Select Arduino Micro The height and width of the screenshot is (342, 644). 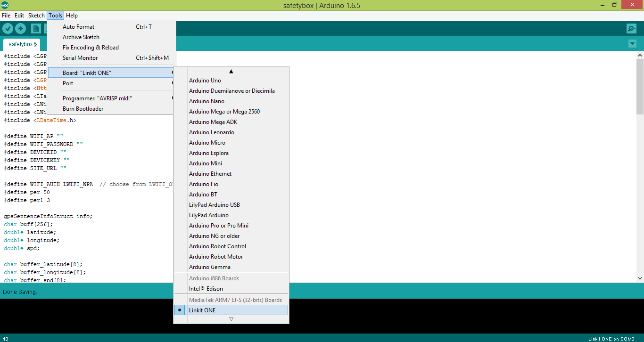[x=231, y=143]
